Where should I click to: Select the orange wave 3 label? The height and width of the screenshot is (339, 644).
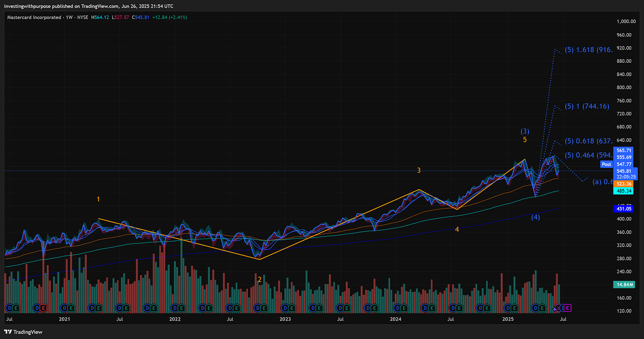click(418, 170)
